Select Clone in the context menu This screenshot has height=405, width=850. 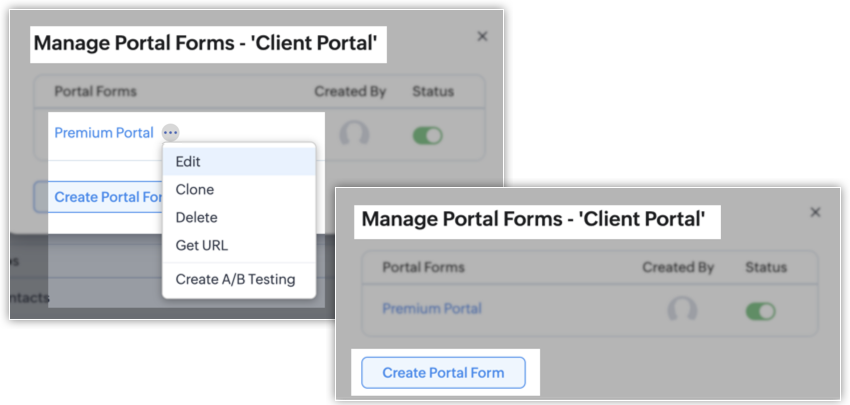click(x=194, y=189)
